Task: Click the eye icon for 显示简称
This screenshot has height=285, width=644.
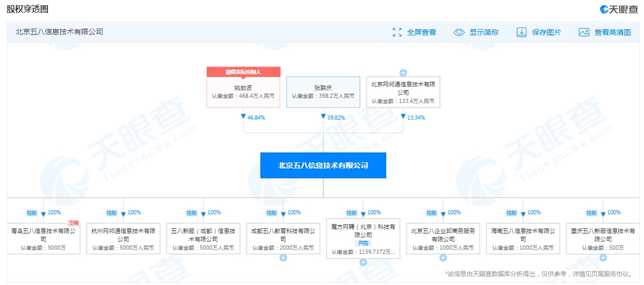Action: [459, 32]
